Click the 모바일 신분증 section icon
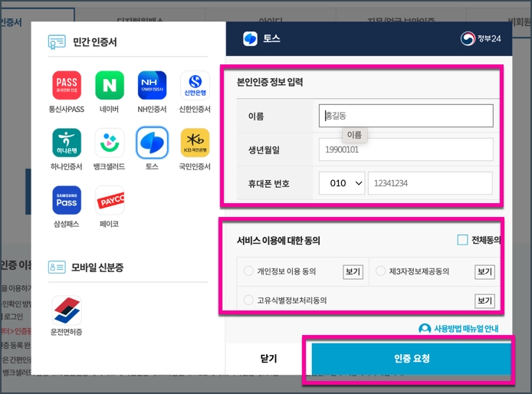The width and height of the screenshot is (532, 394). click(57, 267)
